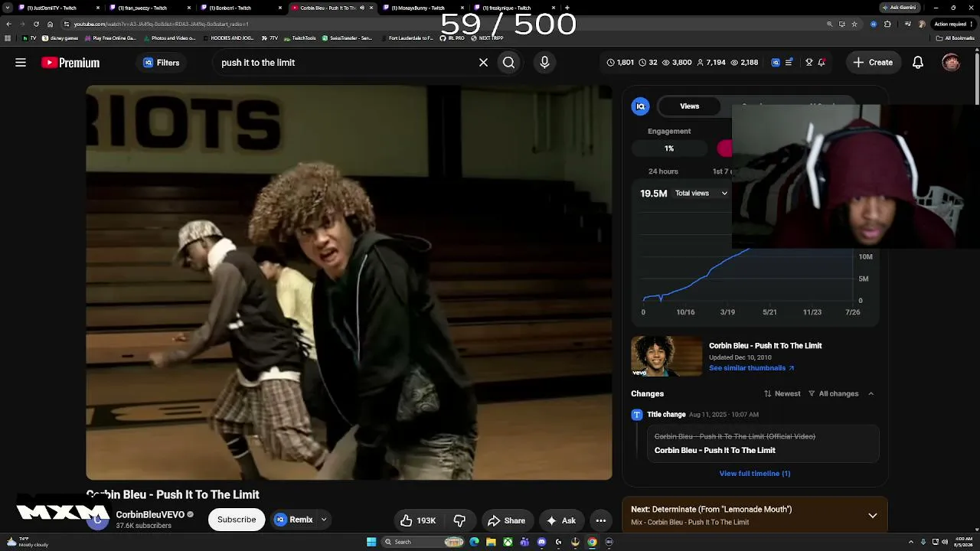980x551 pixels.
Task: Show hidden system tray icons
Action: [x=910, y=542]
